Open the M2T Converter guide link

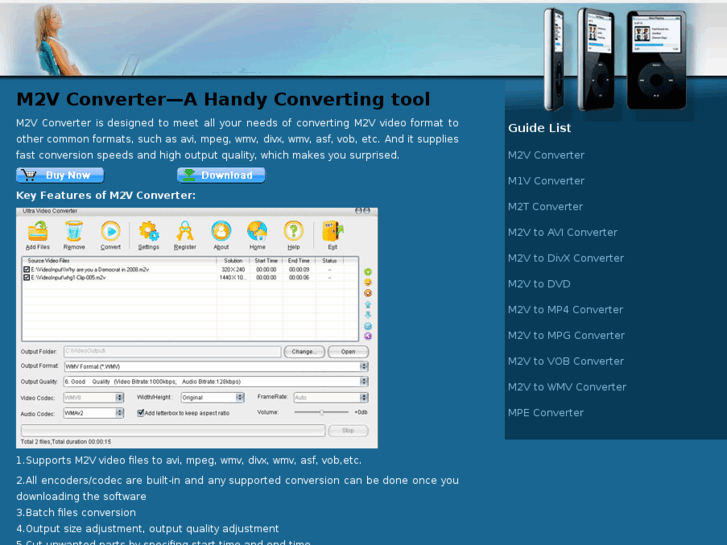tap(545, 206)
